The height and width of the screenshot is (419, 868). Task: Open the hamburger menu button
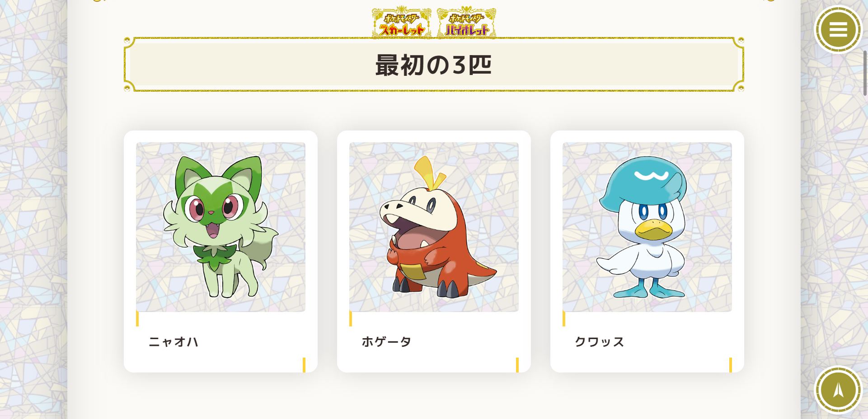coord(838,29)
